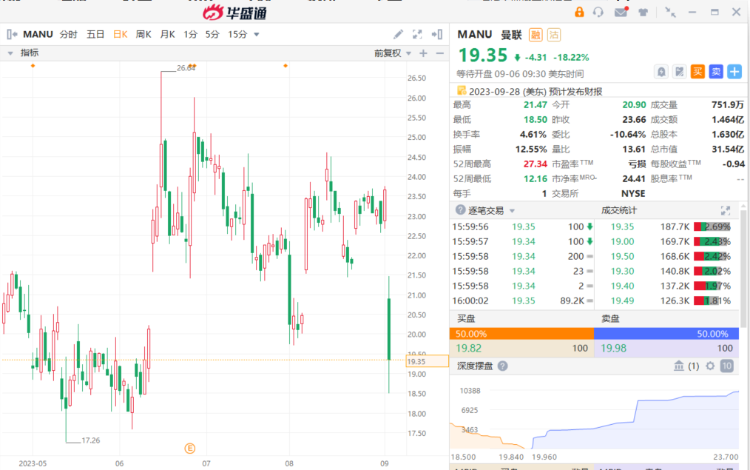The width and height of the screenshot is (750, 470).
Task: Click the orange lock icon in title bar
Action: point(579,12)
